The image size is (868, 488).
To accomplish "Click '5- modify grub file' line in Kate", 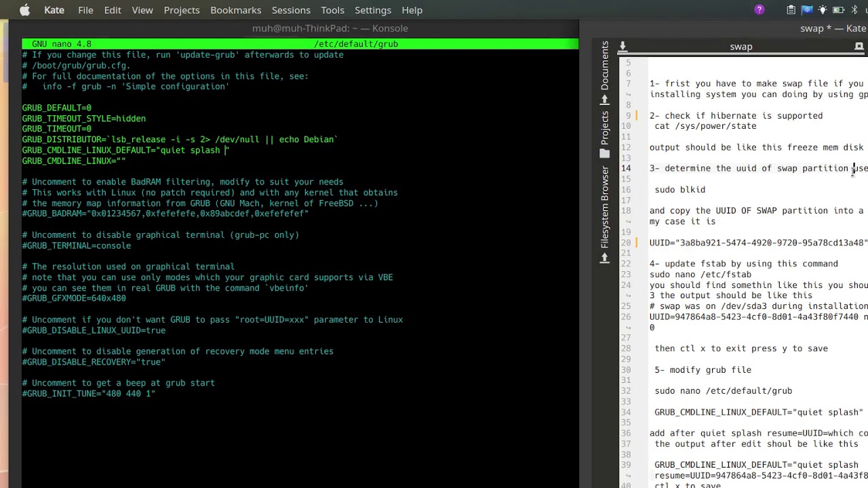I will [703, 370].
